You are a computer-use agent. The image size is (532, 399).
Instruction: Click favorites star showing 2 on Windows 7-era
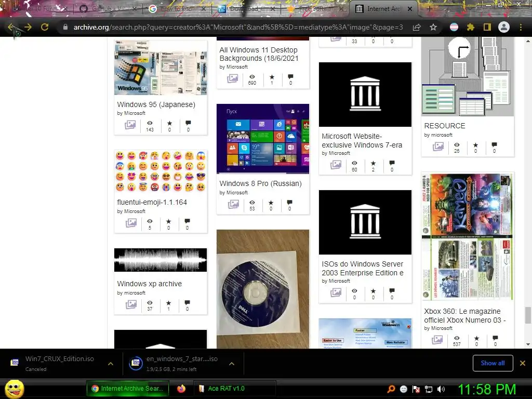(x=373, y=163)
